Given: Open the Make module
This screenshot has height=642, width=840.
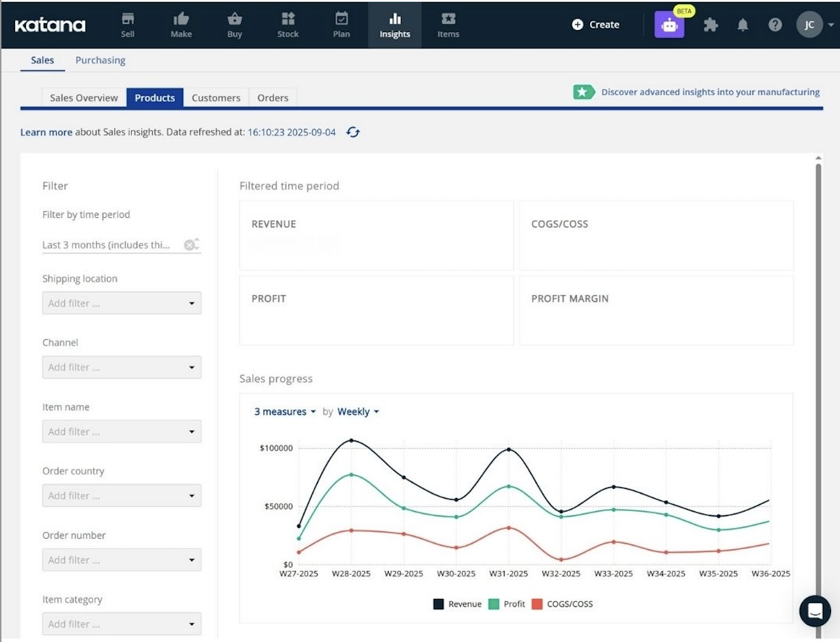Looking at the screenshot, I should point(181,25).
